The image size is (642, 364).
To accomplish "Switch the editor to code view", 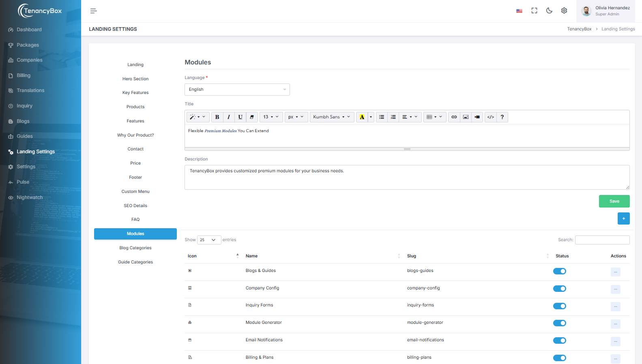I will (491, 117).
